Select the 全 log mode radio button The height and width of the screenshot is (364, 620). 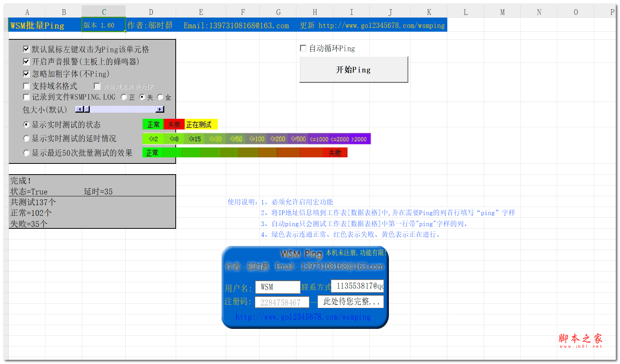(160, 97)
